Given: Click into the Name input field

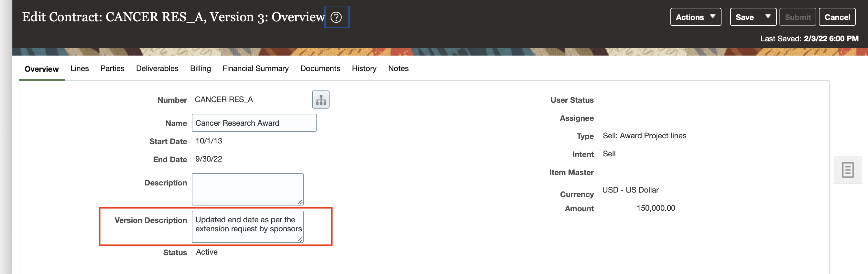Looking at the screenshot, I should (x=254, y=123).
